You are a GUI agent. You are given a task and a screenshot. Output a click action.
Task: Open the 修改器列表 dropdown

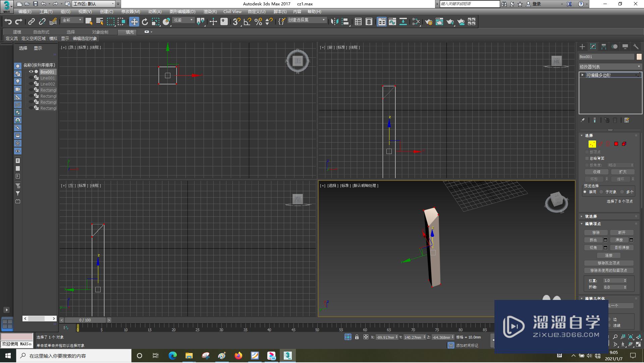610,67
